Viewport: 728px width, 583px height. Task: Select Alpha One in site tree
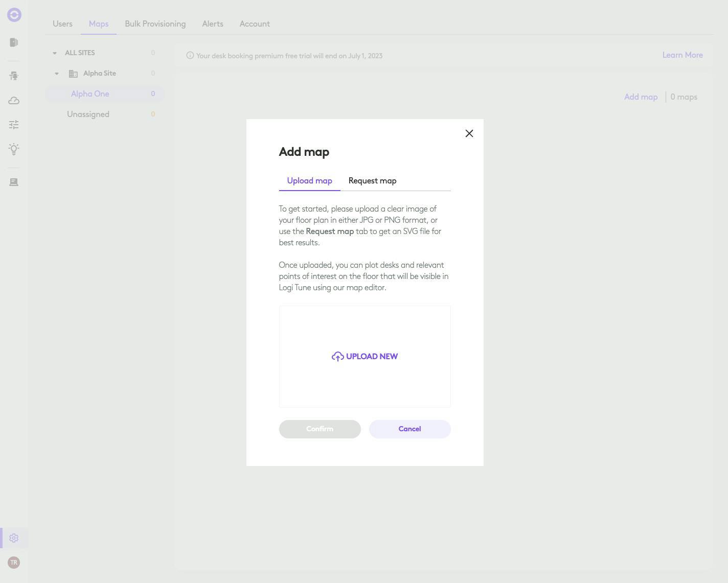coord(105,94)
